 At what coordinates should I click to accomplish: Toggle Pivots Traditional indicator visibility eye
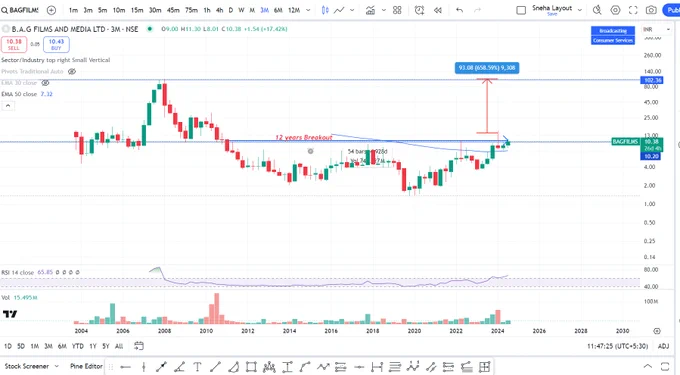click(x=72, y=72)
